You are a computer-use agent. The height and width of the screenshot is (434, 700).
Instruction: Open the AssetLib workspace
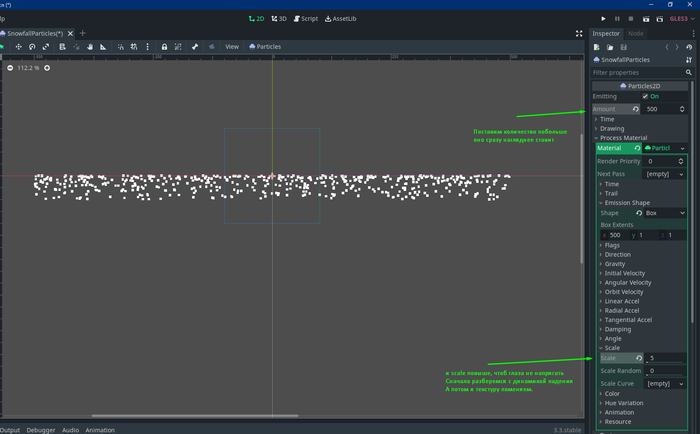342,18
